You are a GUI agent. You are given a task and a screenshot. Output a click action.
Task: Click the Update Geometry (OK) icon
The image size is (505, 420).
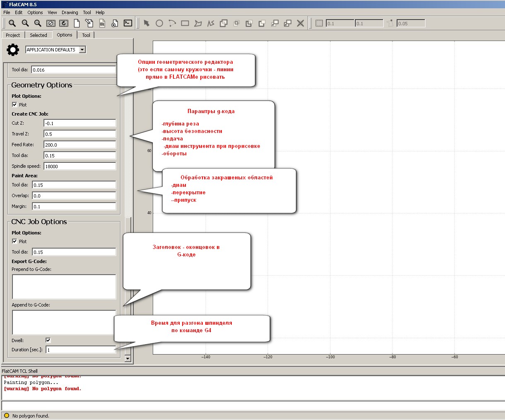click(102, 23)
